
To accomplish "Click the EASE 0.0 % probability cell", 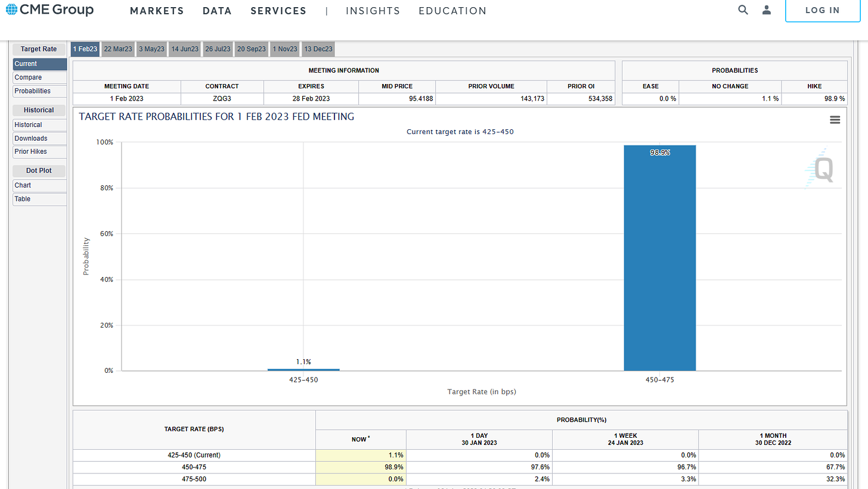I will [650, 99].
